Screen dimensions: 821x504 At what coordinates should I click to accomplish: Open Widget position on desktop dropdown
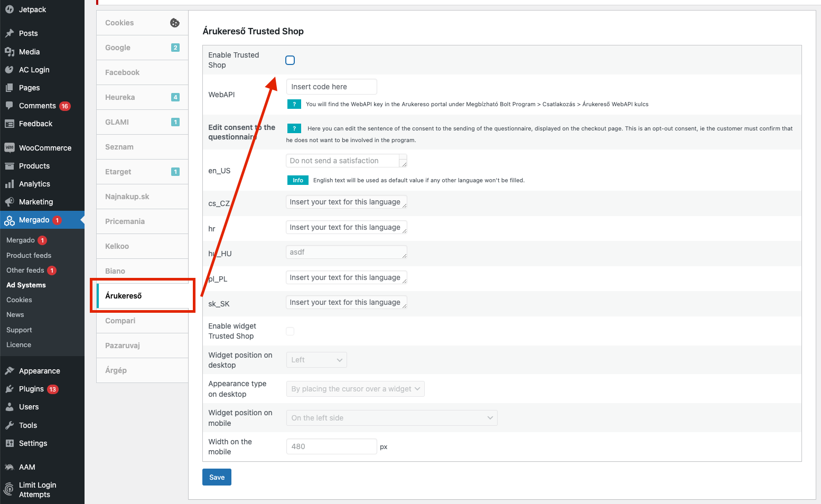(x=316, y=360)
